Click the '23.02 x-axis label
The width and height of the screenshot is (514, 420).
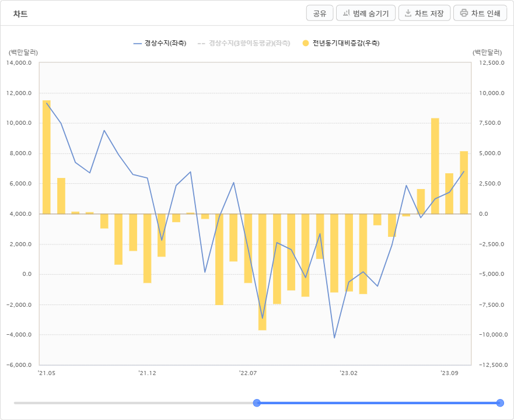click(x=348, y=373)
